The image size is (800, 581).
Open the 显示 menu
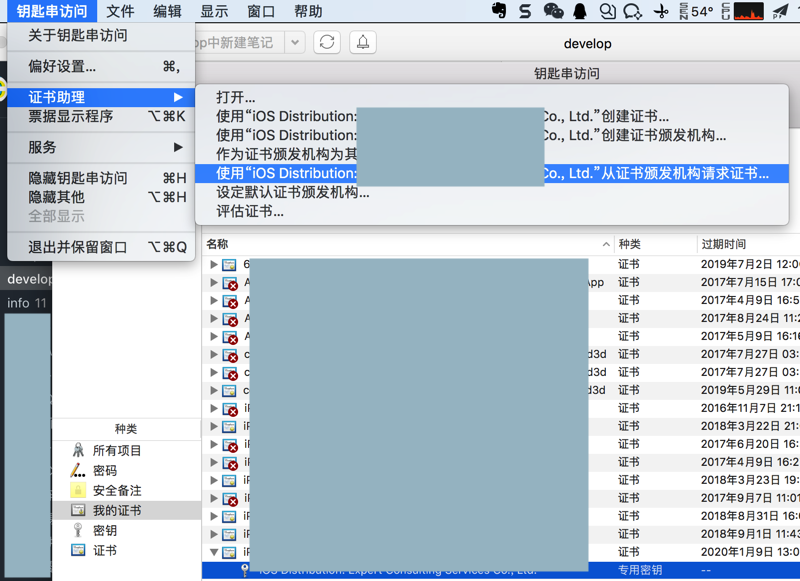coord(214,11)
